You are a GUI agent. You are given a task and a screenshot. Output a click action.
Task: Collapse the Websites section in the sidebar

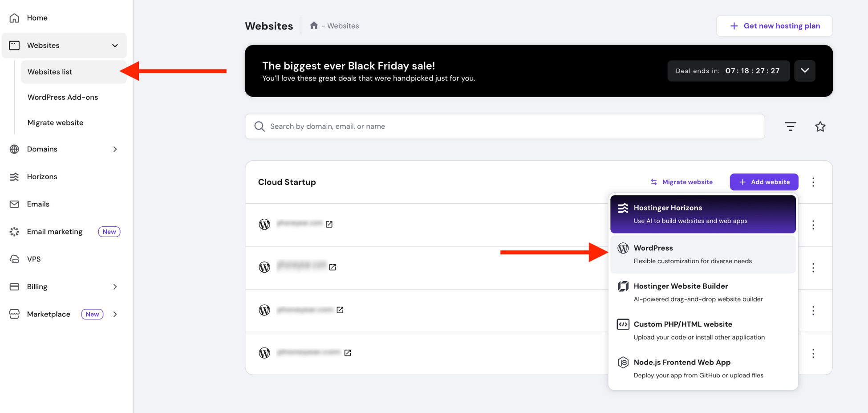(x=115, y=45)
